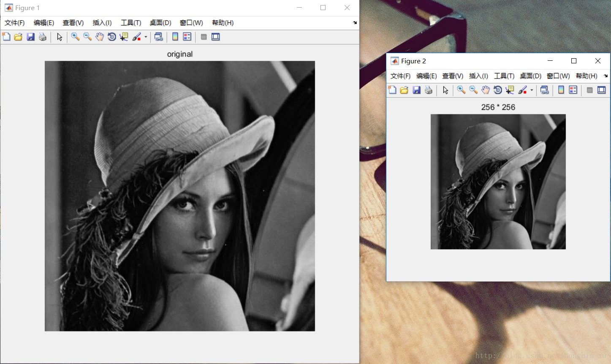
Task: Save Figure 1 using the floppy disk icon
Action: [x=30, y=37]
